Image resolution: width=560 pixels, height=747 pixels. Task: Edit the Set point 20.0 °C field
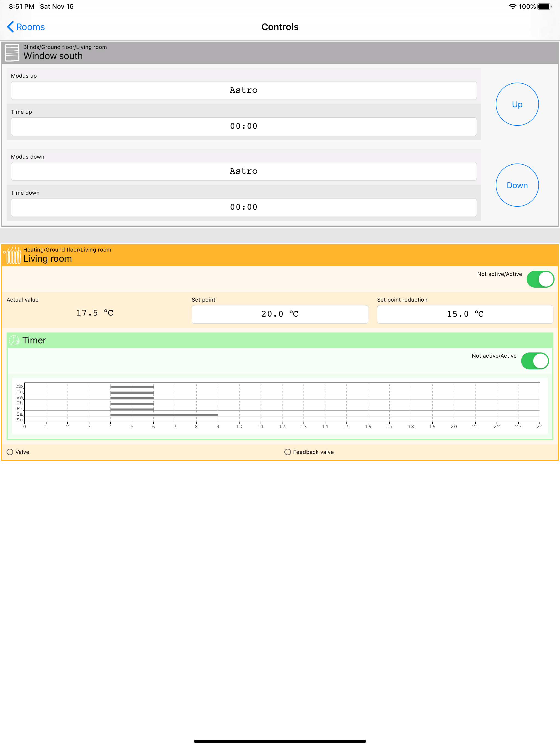point(280,314)
